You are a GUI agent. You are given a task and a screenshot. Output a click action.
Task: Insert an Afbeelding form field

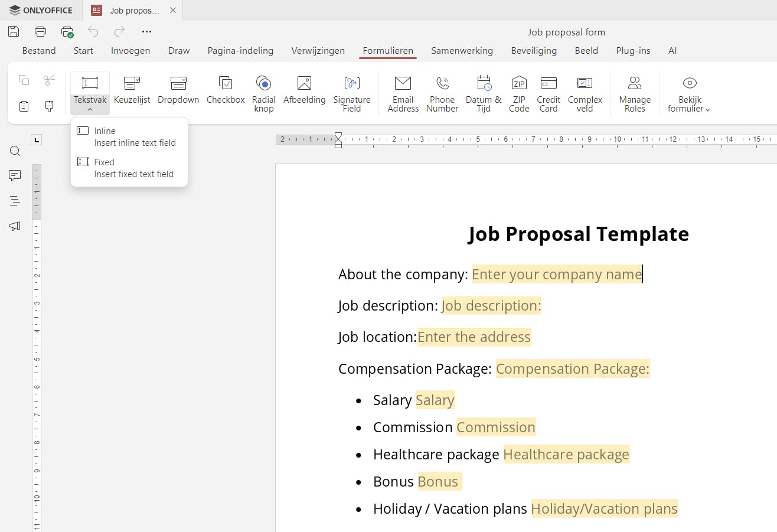click(x=304, y=93)
